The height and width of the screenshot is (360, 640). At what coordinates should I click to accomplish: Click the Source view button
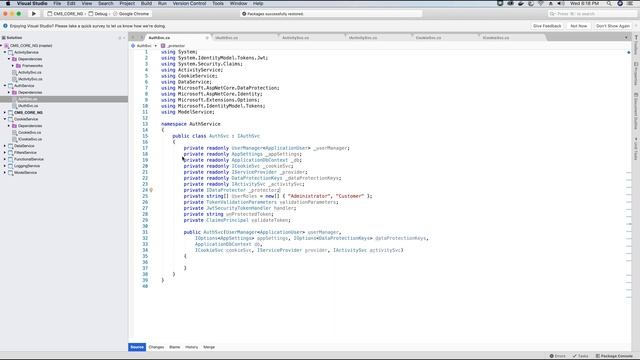(x=137, y=347)
